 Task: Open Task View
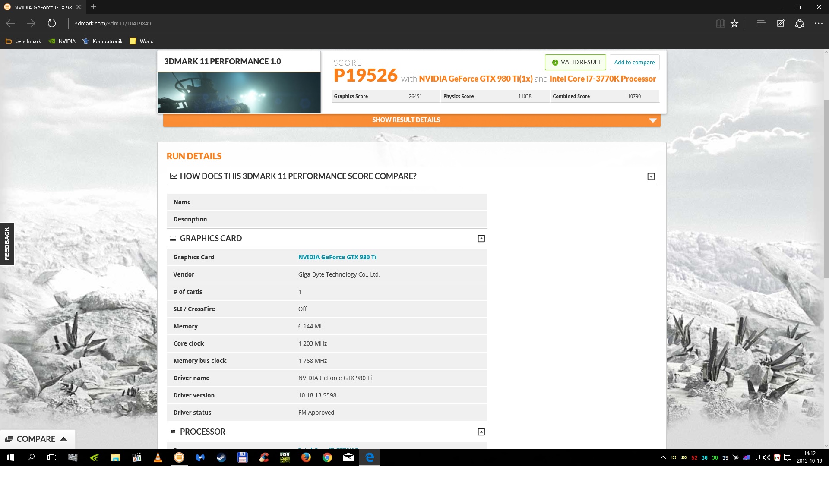(52, 457)
